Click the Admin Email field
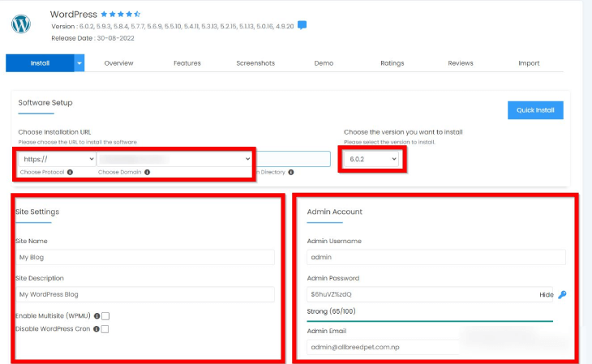The width and height of the screenshot is (592, 364). click(384, 347)
